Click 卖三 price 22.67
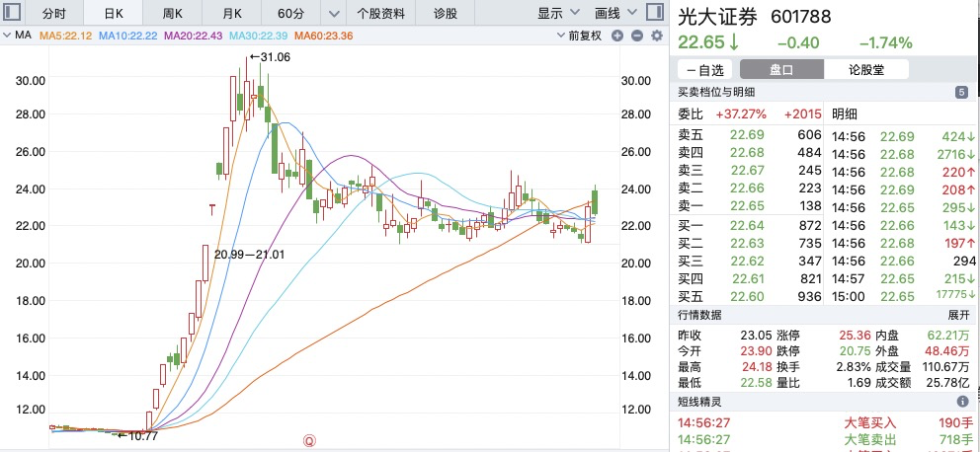 (748, 171)
